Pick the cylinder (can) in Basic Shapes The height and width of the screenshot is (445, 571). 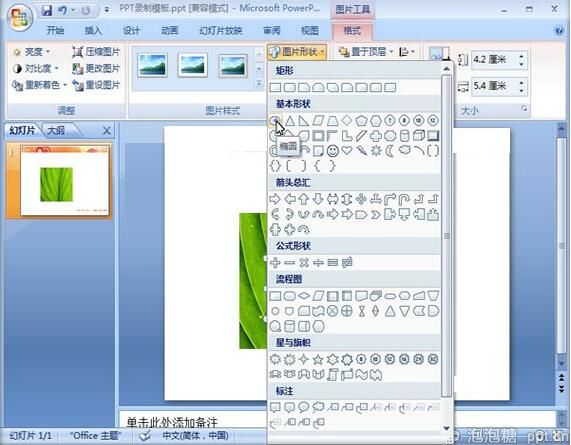pos(404,135)
